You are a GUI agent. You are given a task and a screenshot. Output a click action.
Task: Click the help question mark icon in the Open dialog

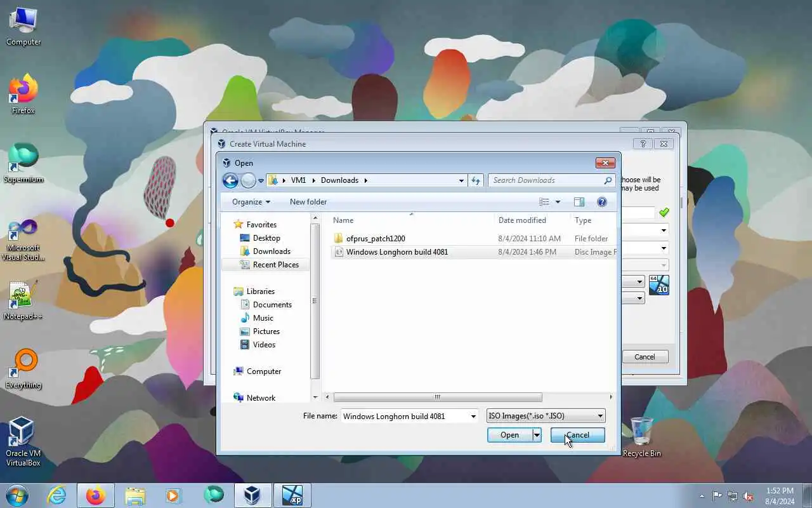tap(602, 202)
